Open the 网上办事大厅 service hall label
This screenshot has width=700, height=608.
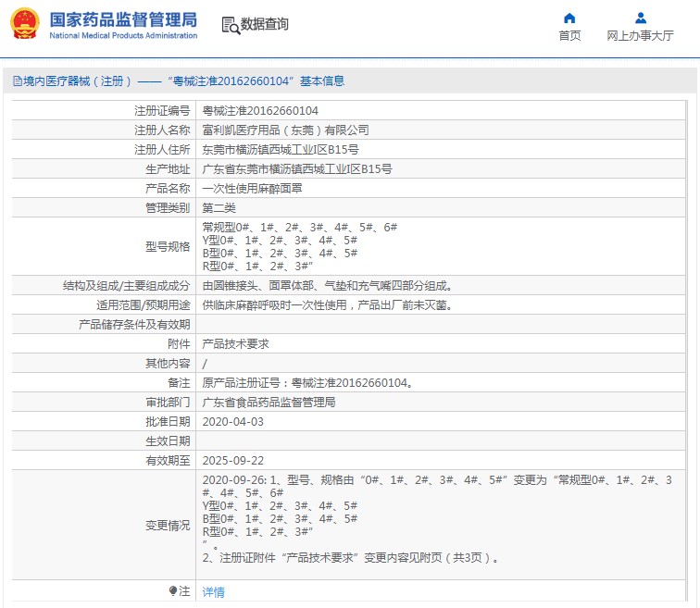click(x=640, y=36)
